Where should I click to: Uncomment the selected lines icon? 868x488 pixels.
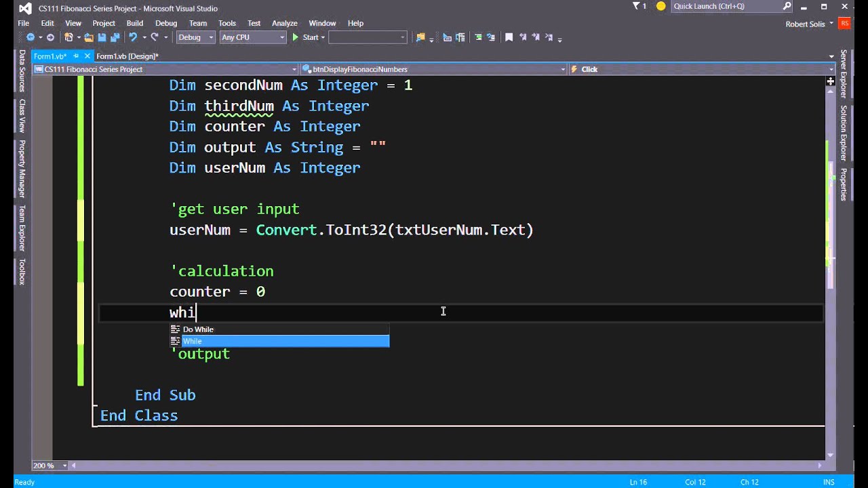(490, 37)
